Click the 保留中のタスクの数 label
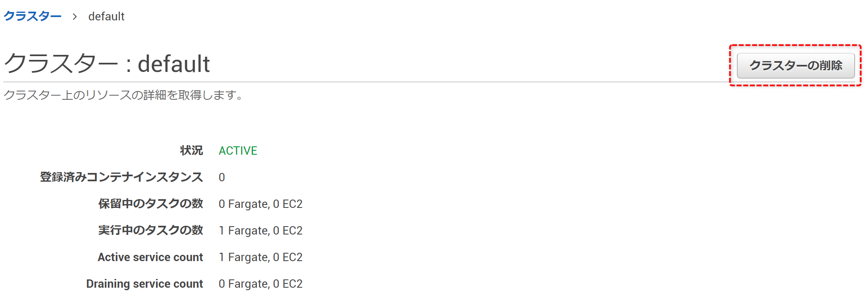 150,204
